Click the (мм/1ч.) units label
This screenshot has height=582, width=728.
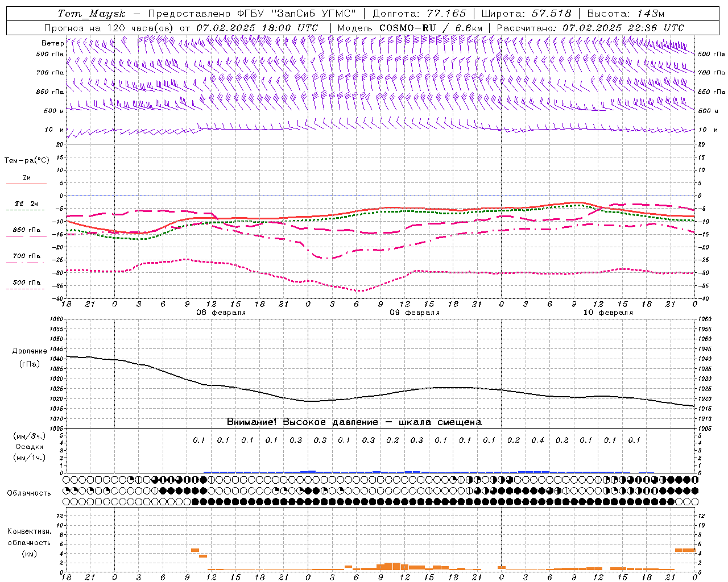tap(30, 458)
